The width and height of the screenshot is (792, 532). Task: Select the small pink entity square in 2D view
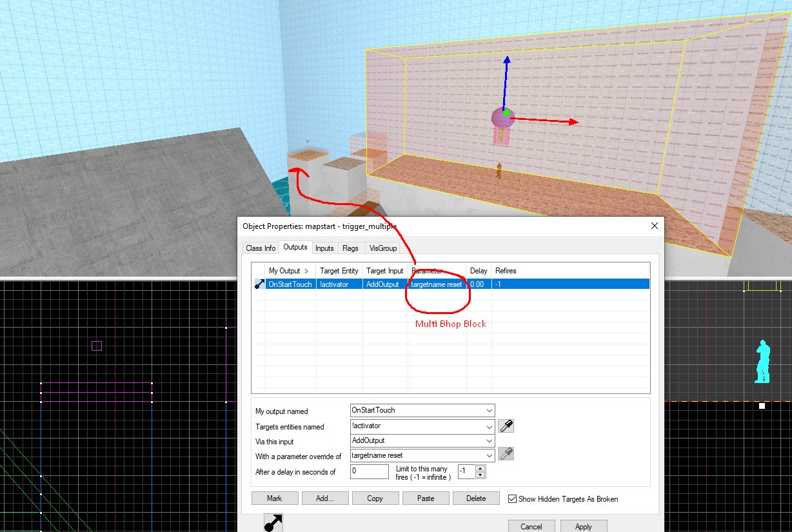[x=97, y=346]
